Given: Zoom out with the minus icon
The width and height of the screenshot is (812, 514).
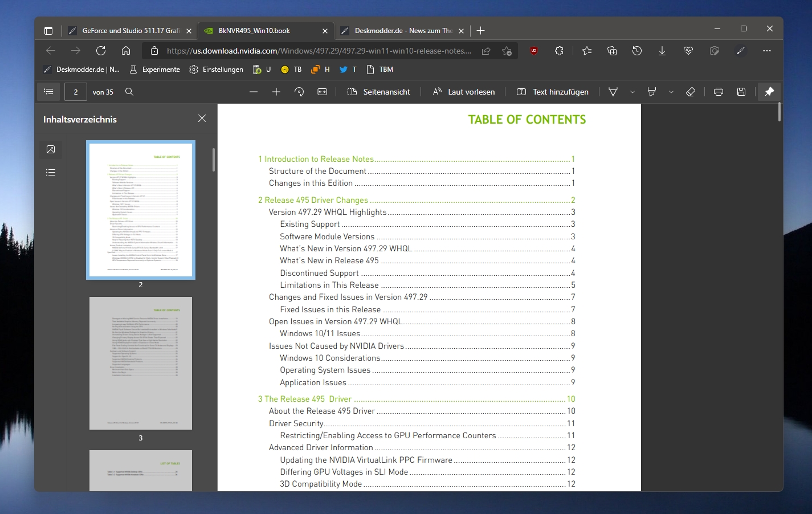Looking at the screenshot, I should 254,92.
